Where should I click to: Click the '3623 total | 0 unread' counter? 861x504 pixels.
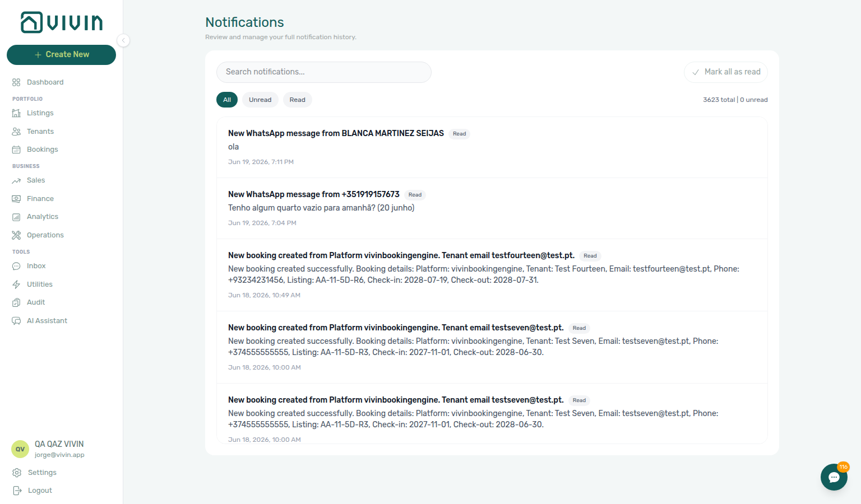click(735, 100)
